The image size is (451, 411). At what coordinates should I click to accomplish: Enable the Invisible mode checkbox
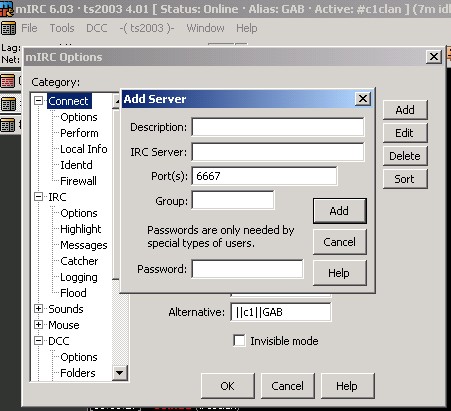click(x=239, y=341)
